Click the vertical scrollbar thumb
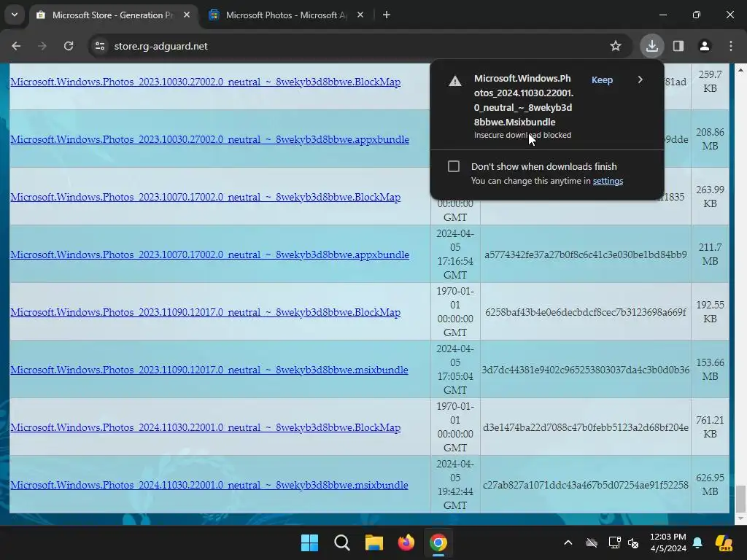The width and height of the screenshot is (747, 560). pyautogui.click(x=740, y=498)
